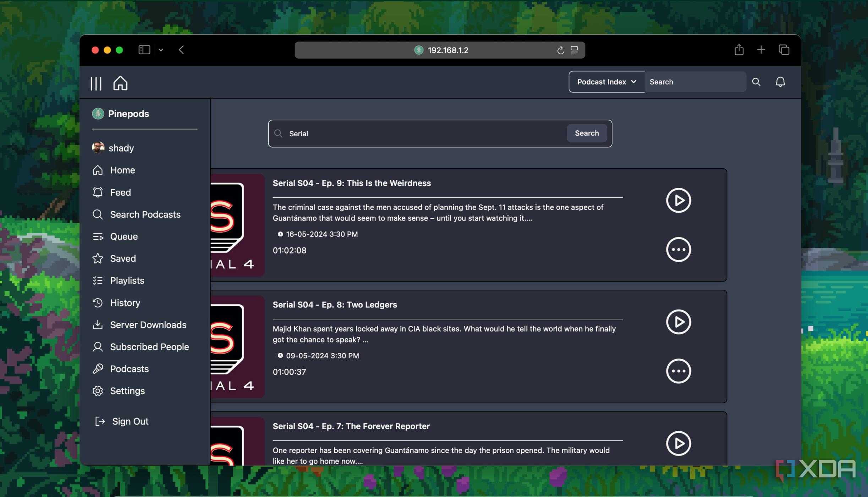Open a new Safari tab
Viewport: 868px width, 497px height.
pyautogui.click(x=761, y=50)
